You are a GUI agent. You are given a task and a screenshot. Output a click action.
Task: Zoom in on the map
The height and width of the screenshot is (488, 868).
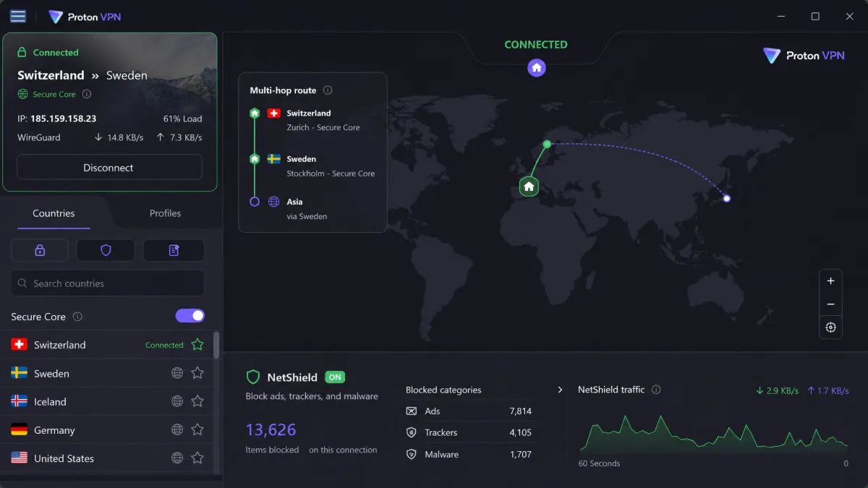[830, 281]
